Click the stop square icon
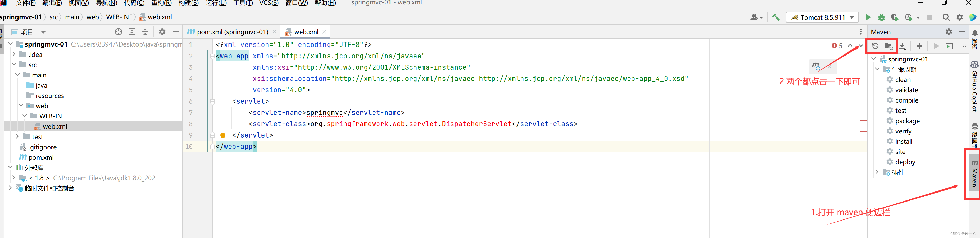Image resolution: width=980 pixels, height=238 pixels. (929, 17)
